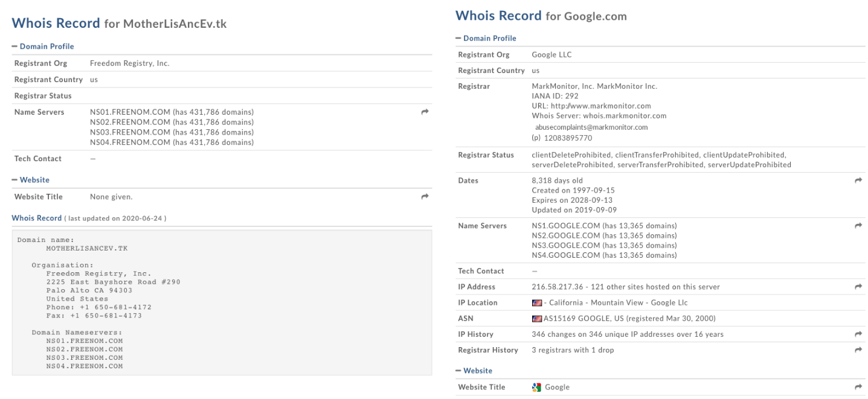Click the Google favicon in the Website Title row

pyautogui.click(x=536, y=388)
